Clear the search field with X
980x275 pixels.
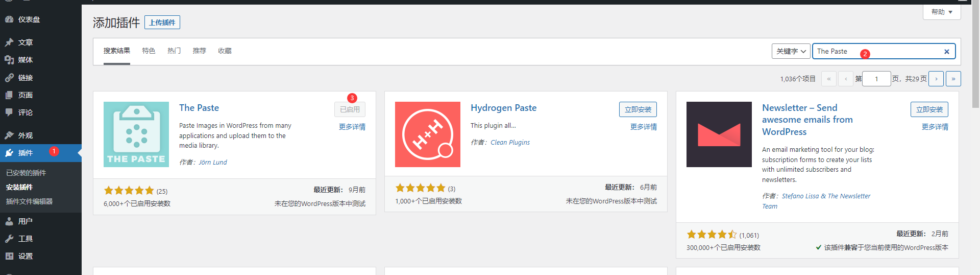[946, 51]
